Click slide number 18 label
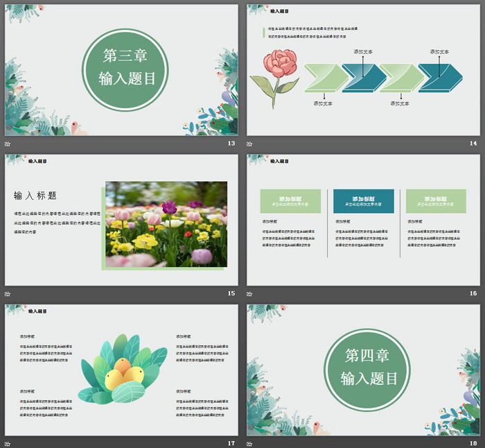485x448 pixels. pyautogui.click(x=473, y=443)
